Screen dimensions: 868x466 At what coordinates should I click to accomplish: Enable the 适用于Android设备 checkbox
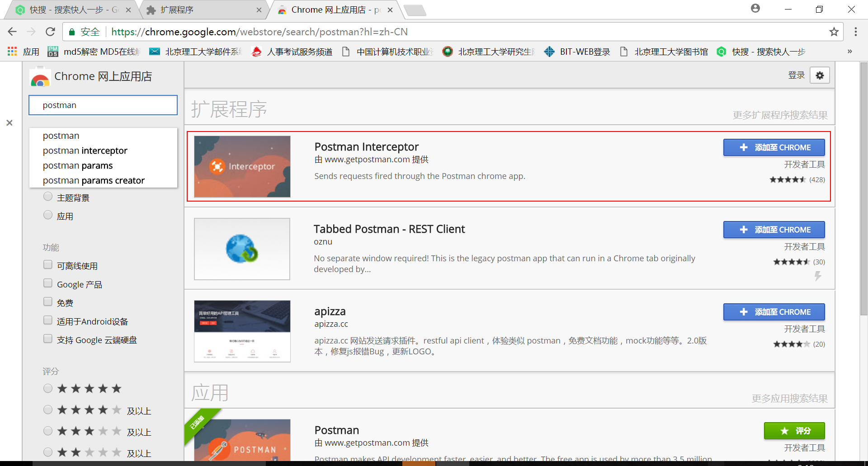click(48, 320)
